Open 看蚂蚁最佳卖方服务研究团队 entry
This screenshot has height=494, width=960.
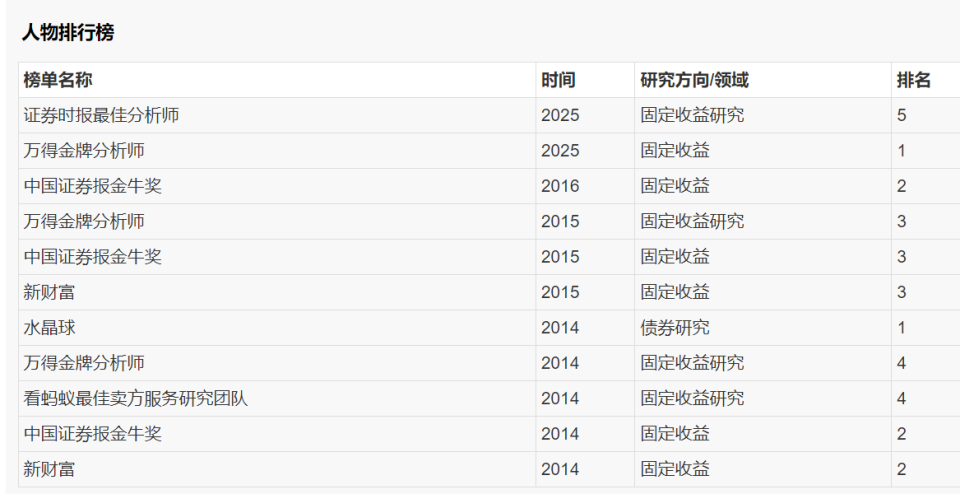(136, 398)
